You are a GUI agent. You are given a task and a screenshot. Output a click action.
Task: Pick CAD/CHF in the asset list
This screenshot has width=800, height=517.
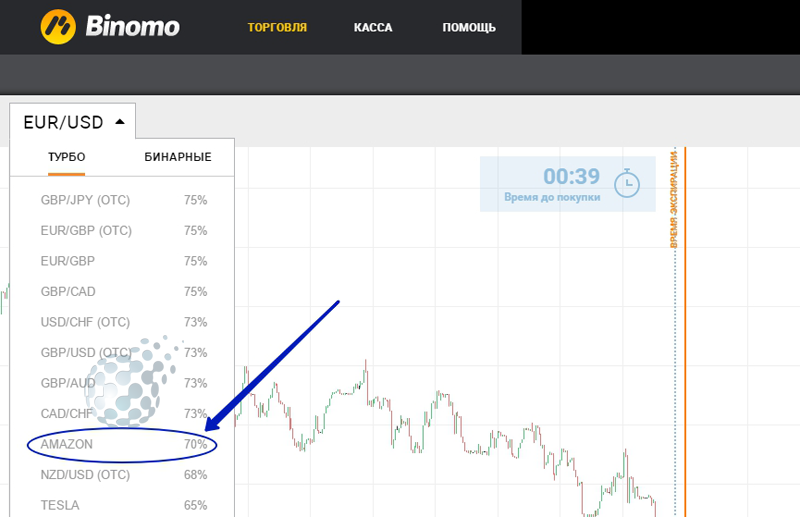pyautogui.click(x=122, y=413)
